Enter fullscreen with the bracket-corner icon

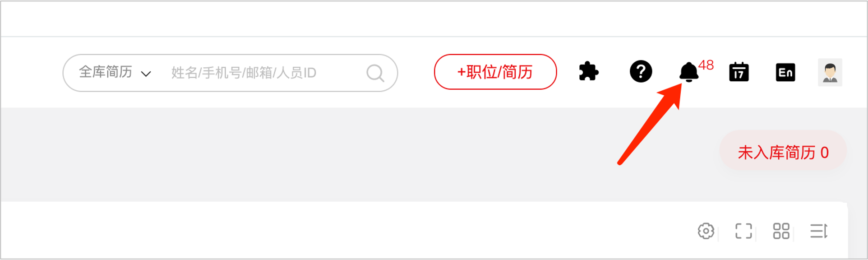(743, 231)
